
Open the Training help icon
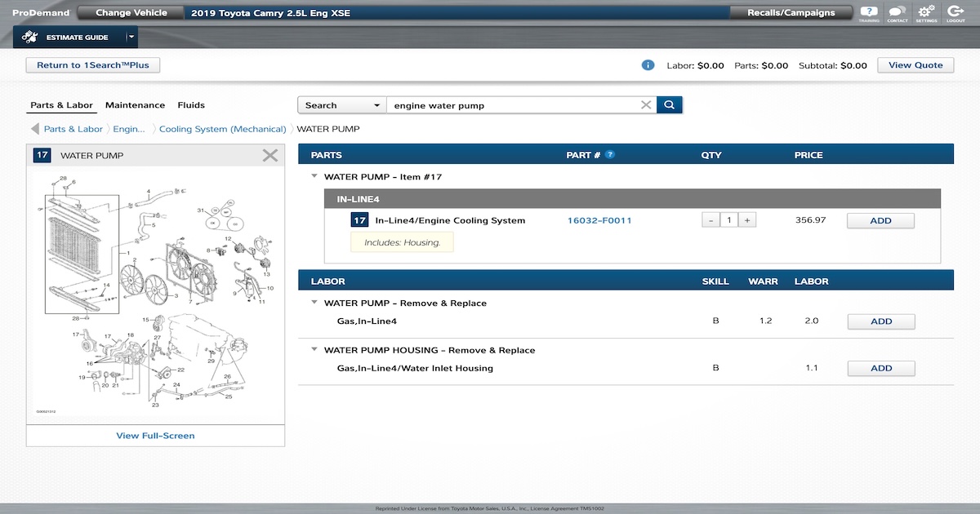869,13
